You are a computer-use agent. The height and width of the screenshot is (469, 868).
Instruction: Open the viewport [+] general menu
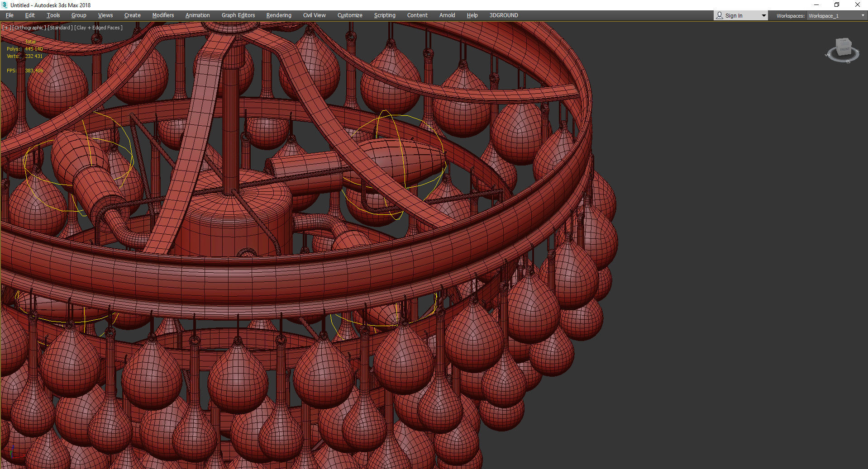click(6, 28)
